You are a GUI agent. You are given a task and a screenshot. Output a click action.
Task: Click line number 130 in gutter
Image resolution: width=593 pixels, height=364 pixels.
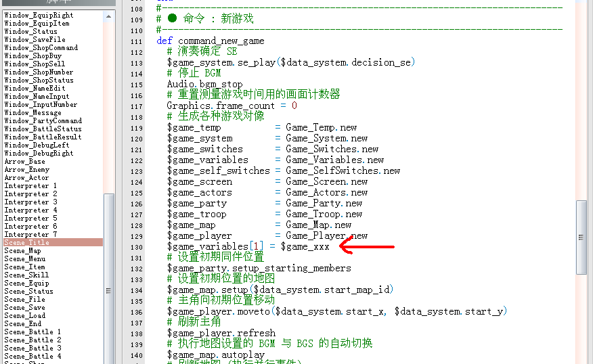pyautogui.click(x=136, y=248)
